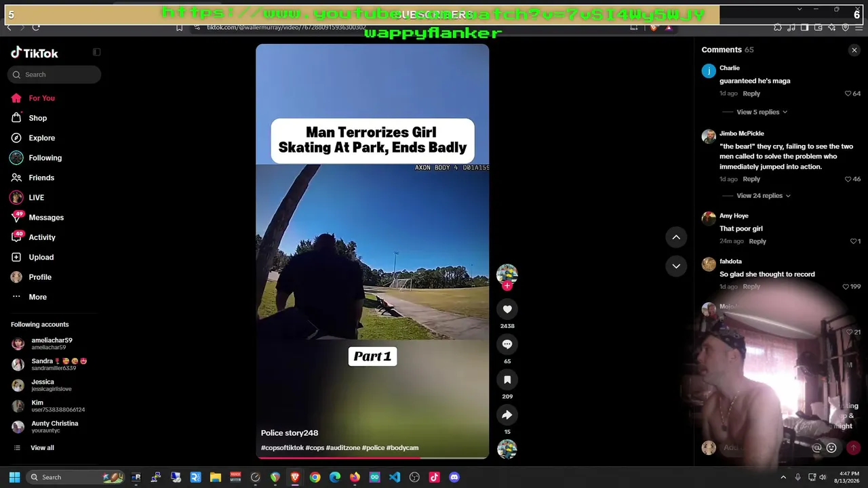The height and width of the screenshot is (488, 868).
Task: Open the TikTok app from the taskbar
Action: tap(435, 477)
